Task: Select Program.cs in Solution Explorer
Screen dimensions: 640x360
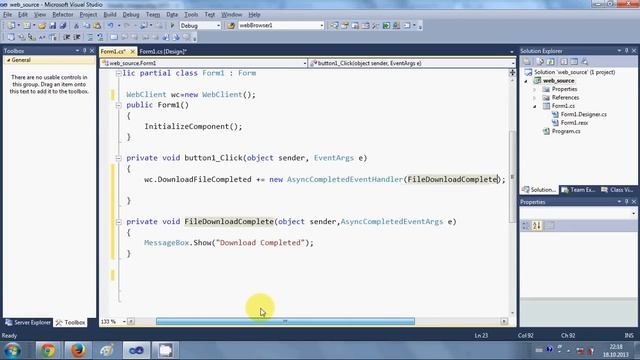Action: (566, 131)
